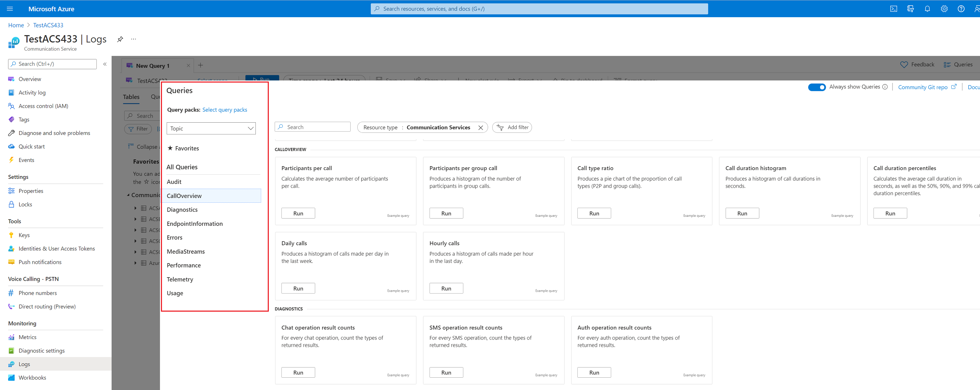Open the Notifications bell

coord(927,8)
